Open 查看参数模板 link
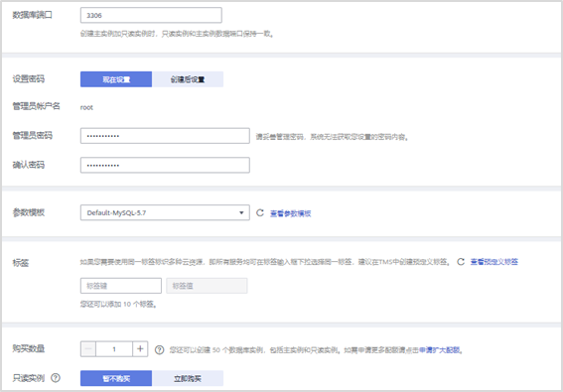Image resolution: width=563 pixels, height=392 pixels. (290, 213)
